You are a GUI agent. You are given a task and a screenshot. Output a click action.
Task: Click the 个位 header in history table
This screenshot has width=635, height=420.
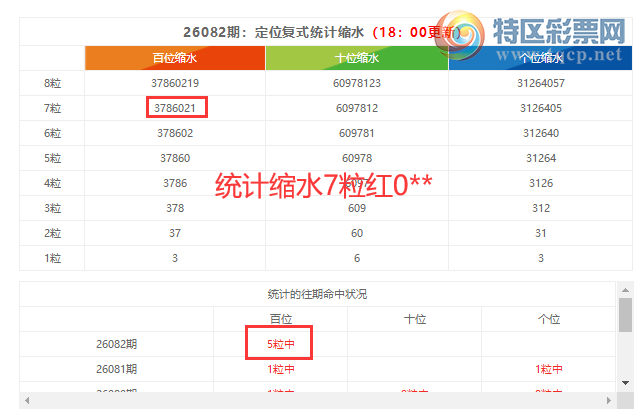(549, 319)
